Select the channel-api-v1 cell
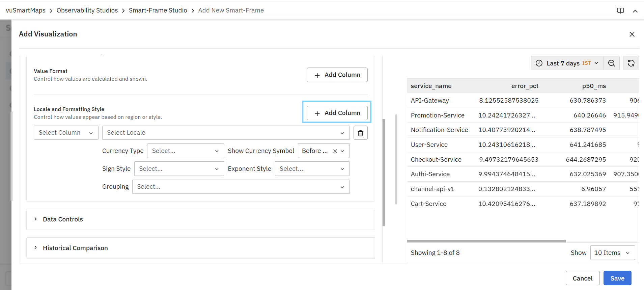This screenshot has width=644, height=290. tap(432, 189)
